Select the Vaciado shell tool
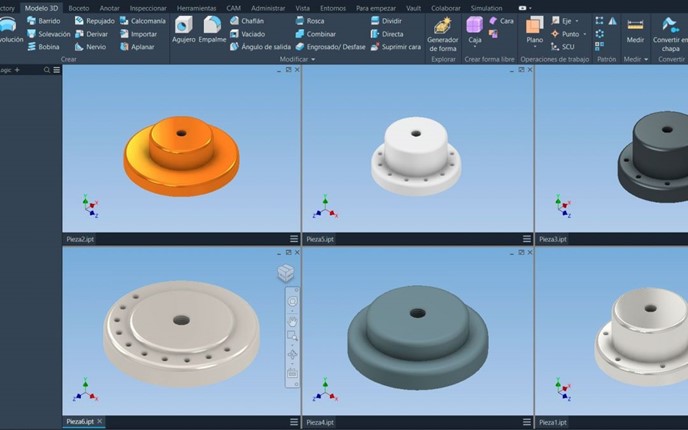688x430 pixels. 247,34
